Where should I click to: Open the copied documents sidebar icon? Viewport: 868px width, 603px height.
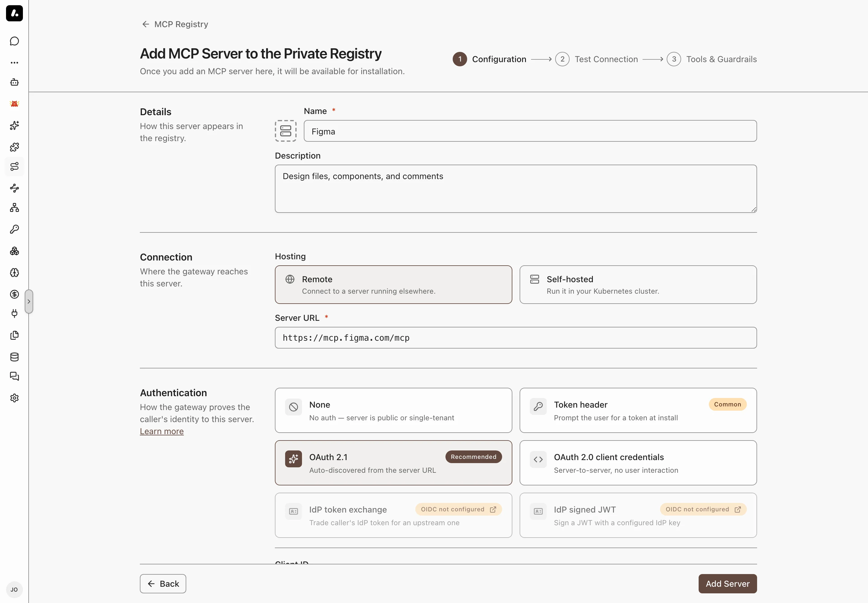[14, 336]
